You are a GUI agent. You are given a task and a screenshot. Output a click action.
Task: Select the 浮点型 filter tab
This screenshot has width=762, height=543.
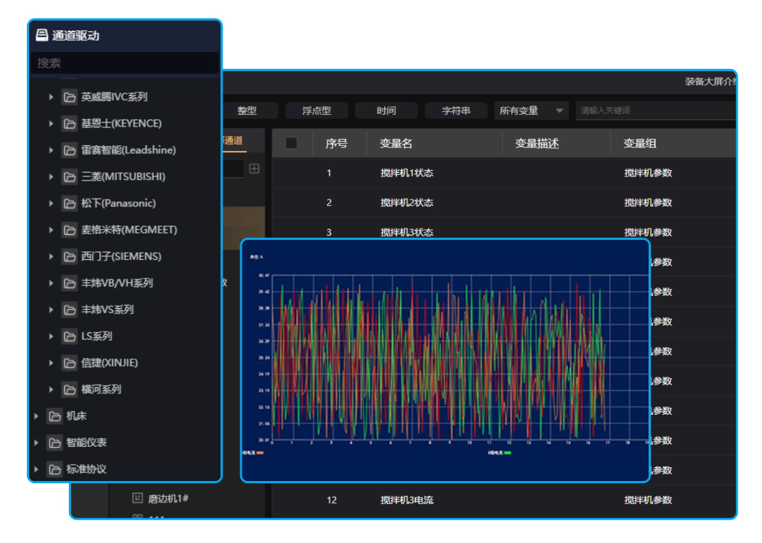[x=316, y=111]
